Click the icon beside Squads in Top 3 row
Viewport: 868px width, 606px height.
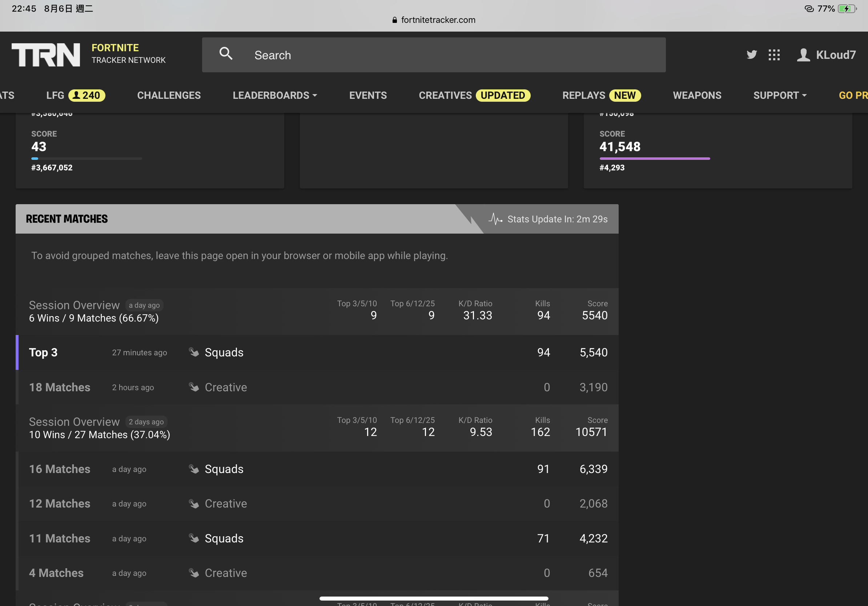click(x=194, y=352)
